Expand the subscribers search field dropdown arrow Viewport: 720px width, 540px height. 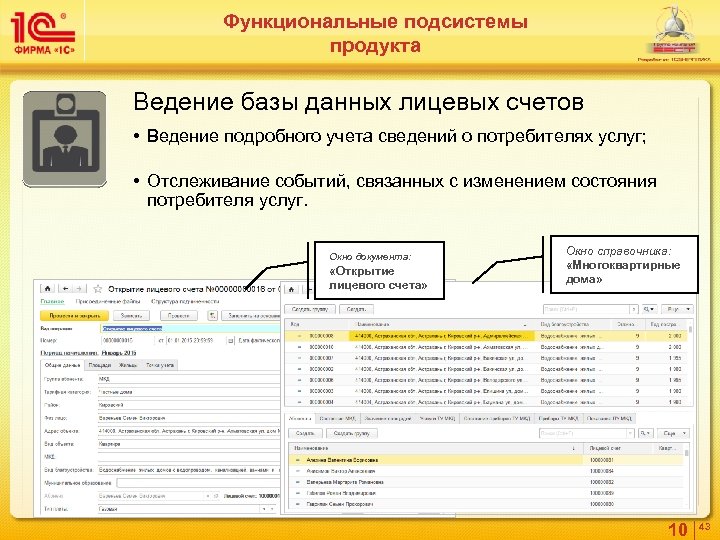[630, 433]
